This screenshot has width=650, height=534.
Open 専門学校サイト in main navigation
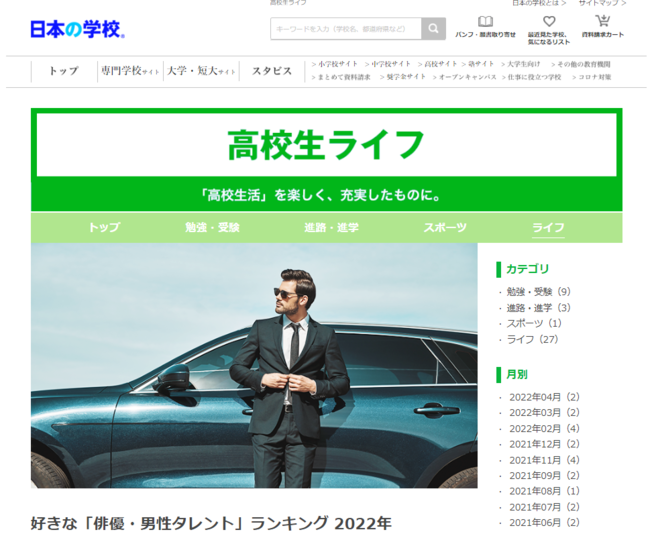129,71
